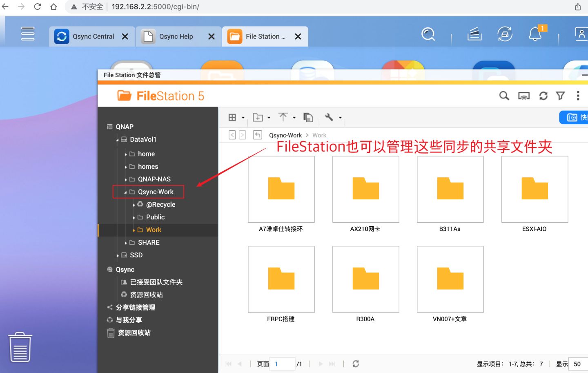The width and height of the screenshot is (588, 373).
Task: Open the three-dot more settings menu
Action: (578, 96)
